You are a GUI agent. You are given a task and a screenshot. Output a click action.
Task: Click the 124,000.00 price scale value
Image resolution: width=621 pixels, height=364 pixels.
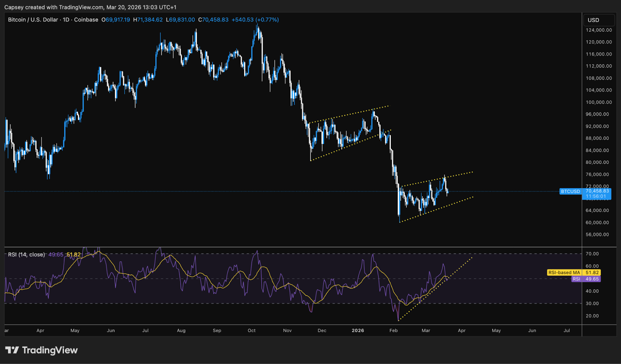600,30
